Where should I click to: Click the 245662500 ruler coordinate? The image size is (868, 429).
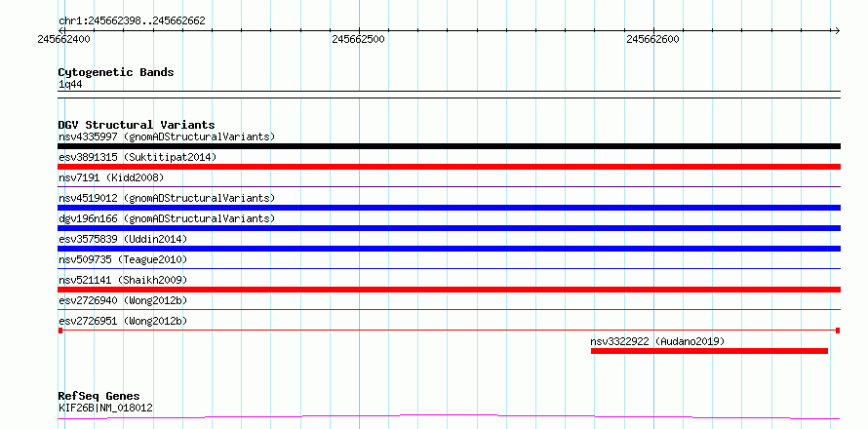(358, 39)
